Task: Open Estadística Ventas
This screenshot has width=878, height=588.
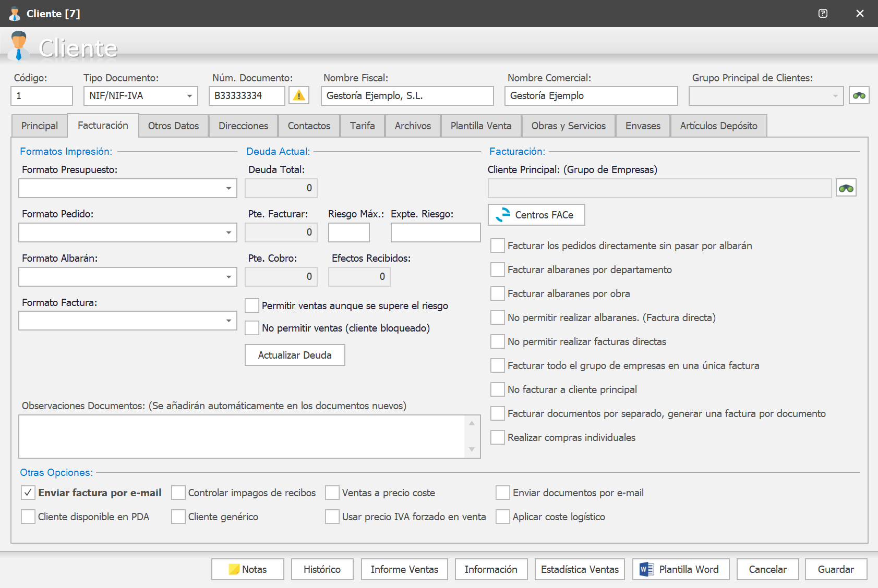Action: (580, 569)
